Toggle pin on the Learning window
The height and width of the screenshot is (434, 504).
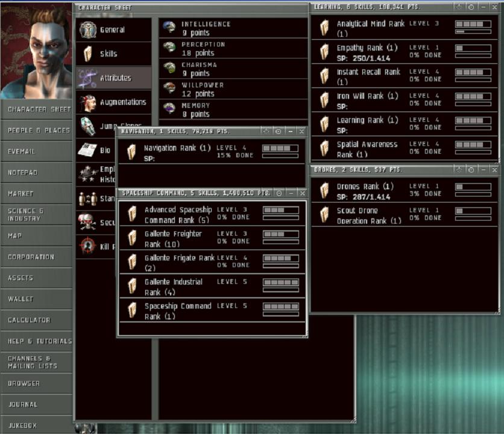point(471,7)
